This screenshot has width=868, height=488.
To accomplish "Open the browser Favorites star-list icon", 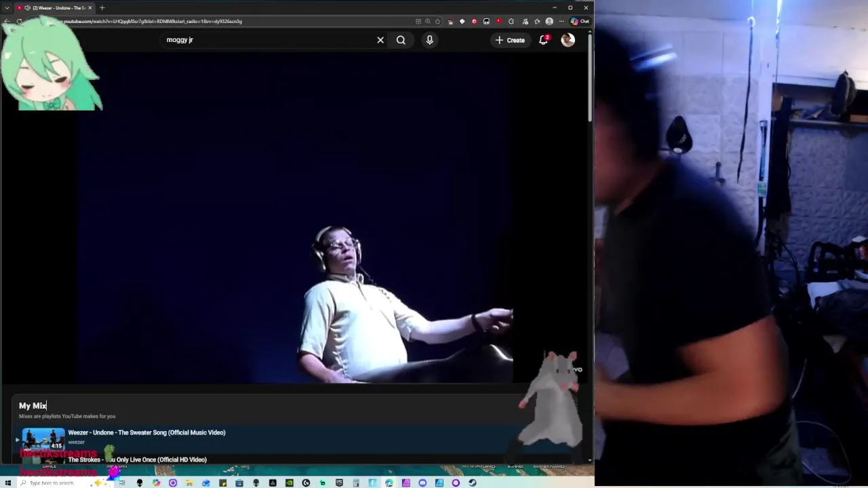I will click(x=536, y=21).
